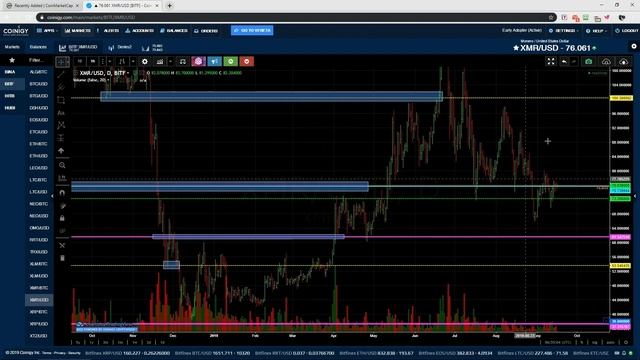Image resolution: width=640 pixels, height=360 pixels.
Task: Toggle stay in drawing mode pencil
Action: (x=62, y=206)
